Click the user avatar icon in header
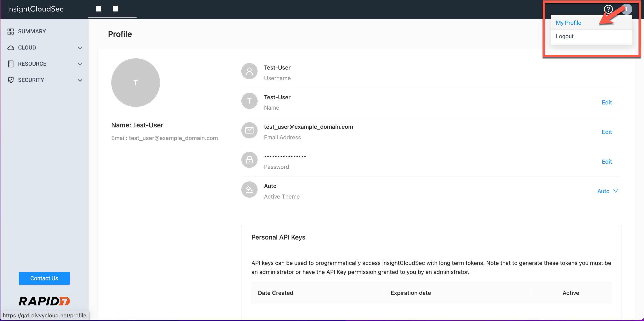Viewport: 644px width, 321px height. 627,9
